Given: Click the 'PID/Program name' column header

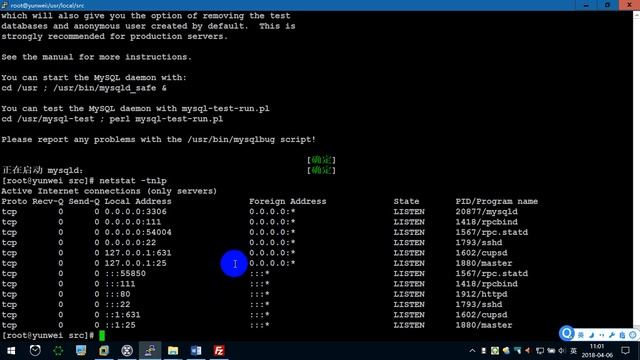Looking at the screenshot, I should coord(497,201).
